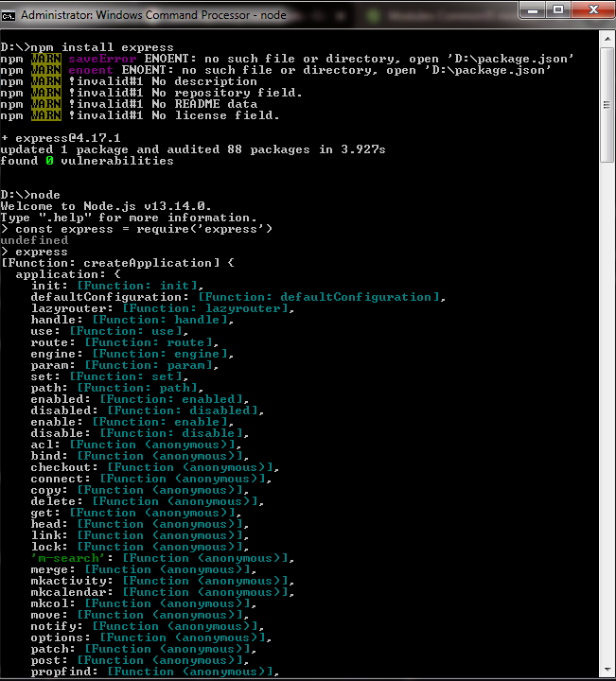This screenshot has width=616, height=681.
Task: Click the 'Type ".help" for more information' line
Action: point(129,218)
